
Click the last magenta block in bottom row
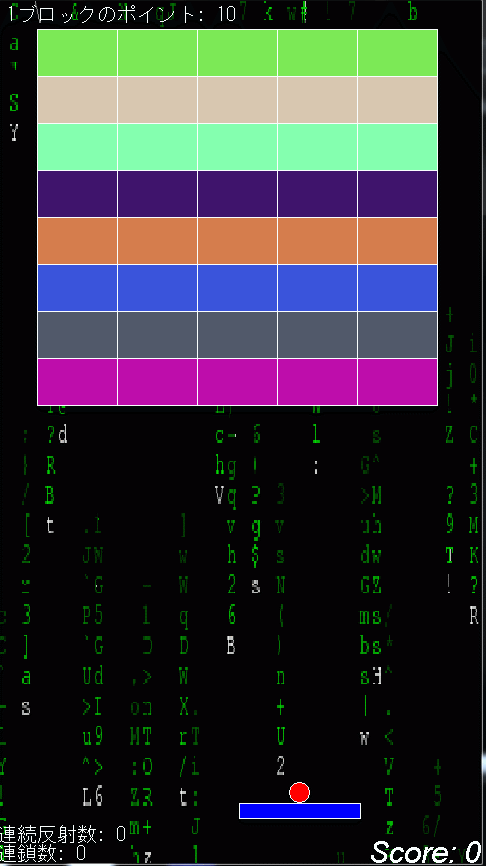(x=398, y=382)
